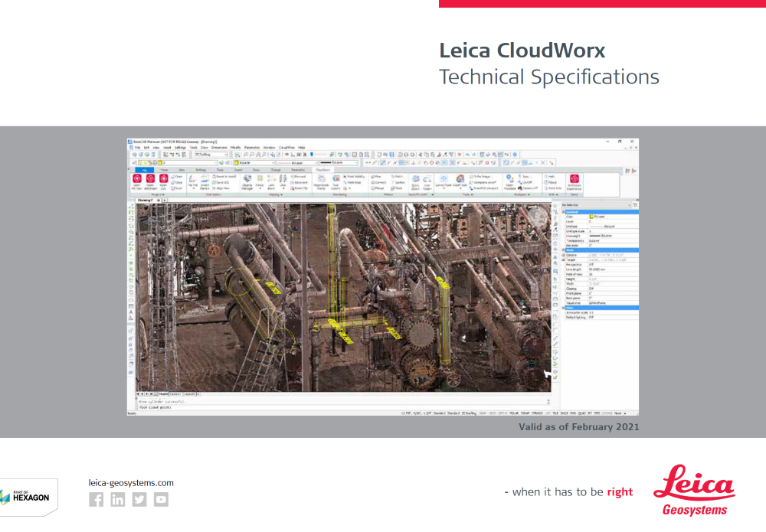766x532 pixels.
Task: Expand the Camera row in properties panel
Action: point(563,255)
